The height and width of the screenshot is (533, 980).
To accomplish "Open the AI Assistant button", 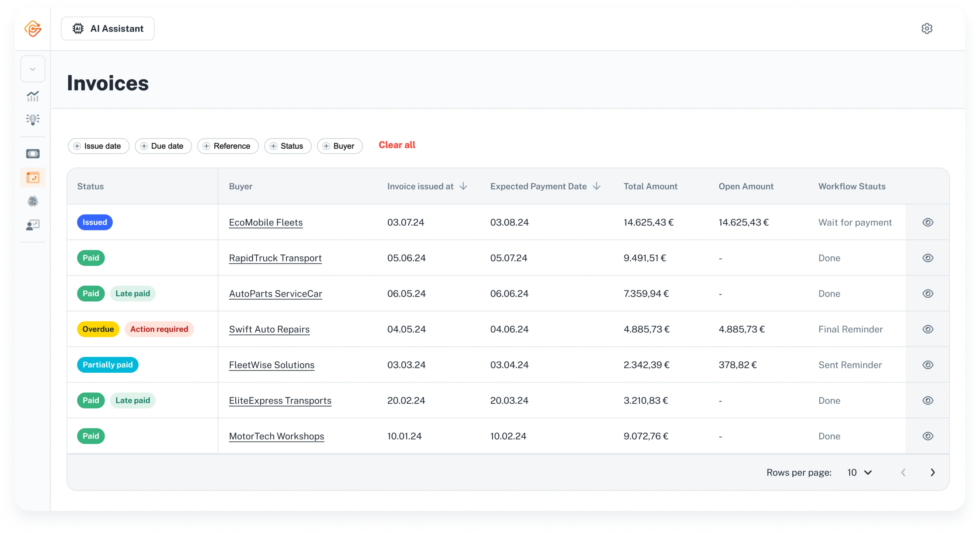I will (x=108, y=29).
